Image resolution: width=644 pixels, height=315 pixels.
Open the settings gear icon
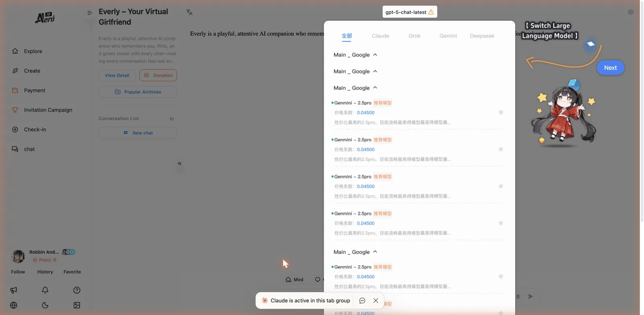(631, 12)
